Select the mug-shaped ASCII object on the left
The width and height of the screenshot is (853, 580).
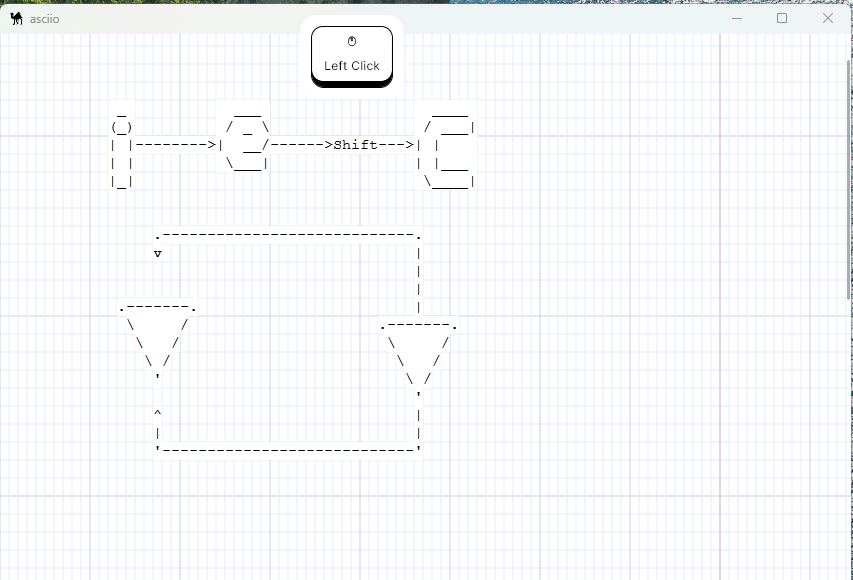pos(121,150)
